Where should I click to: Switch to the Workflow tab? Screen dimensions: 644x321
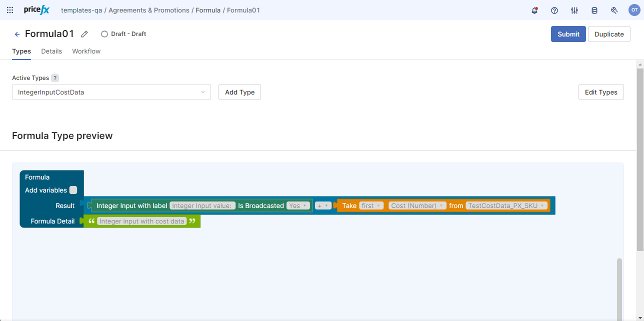pos(86,51)
